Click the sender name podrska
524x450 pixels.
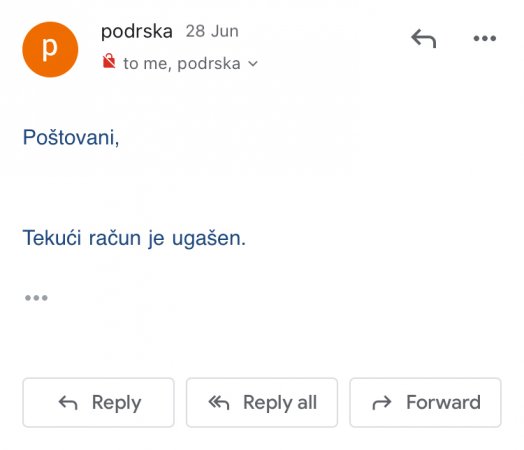tap(137, 31)
